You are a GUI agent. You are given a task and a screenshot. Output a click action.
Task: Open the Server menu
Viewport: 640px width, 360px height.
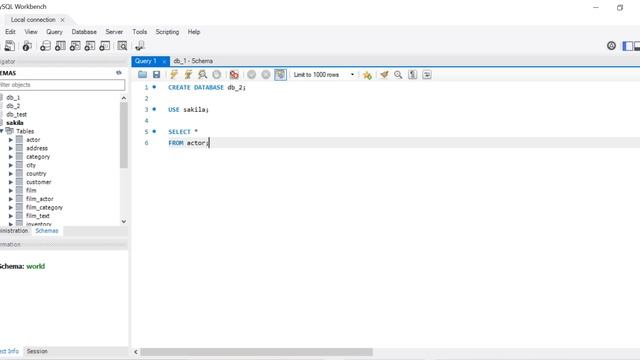pyautogui.click(x=114, y=32)
